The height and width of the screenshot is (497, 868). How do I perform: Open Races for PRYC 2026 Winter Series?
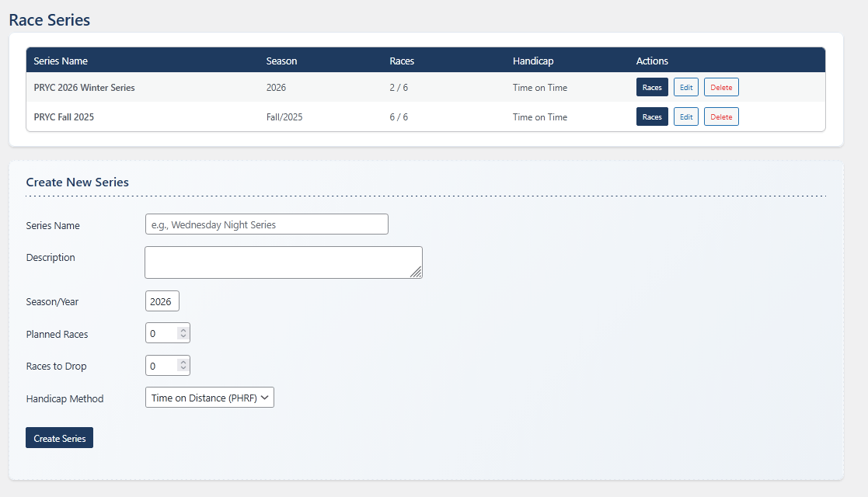[652, 87]
